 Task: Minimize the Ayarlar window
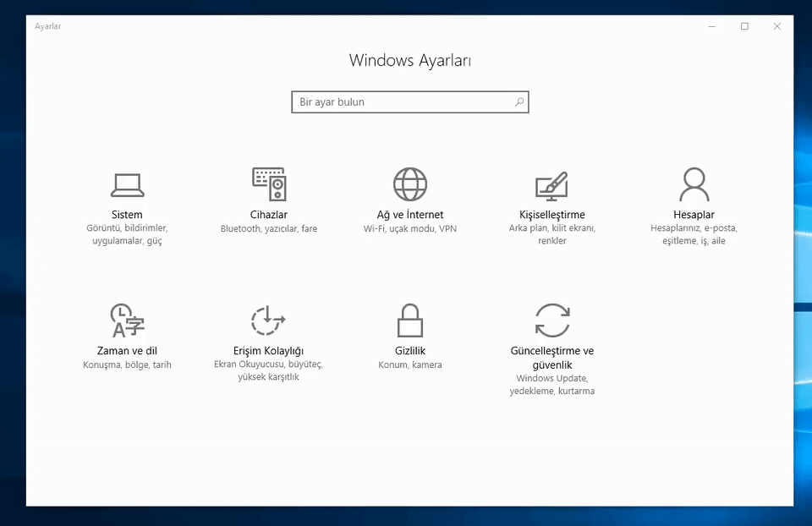click(x=712, y=26)
